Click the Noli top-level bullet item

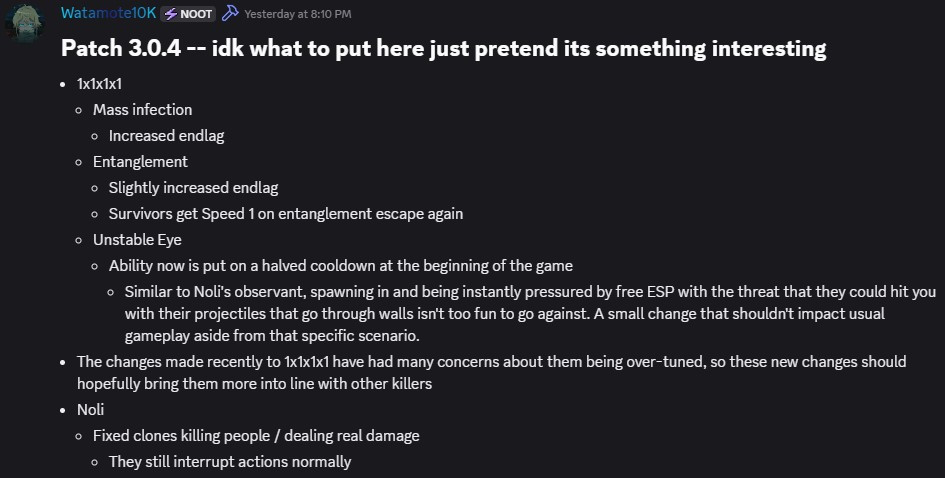(x=90, y=409)
